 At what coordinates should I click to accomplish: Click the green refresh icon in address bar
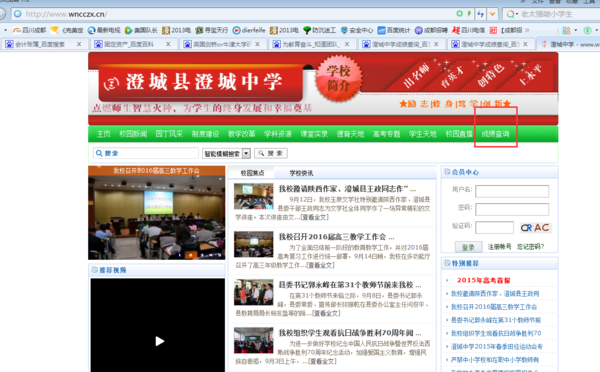(460, 14)
